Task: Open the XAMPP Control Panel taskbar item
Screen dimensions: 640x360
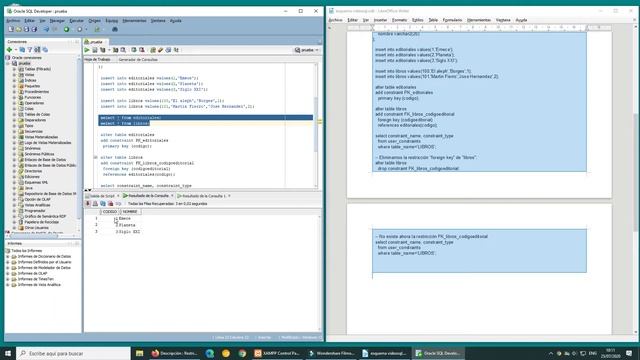Action: coord(278,353)
